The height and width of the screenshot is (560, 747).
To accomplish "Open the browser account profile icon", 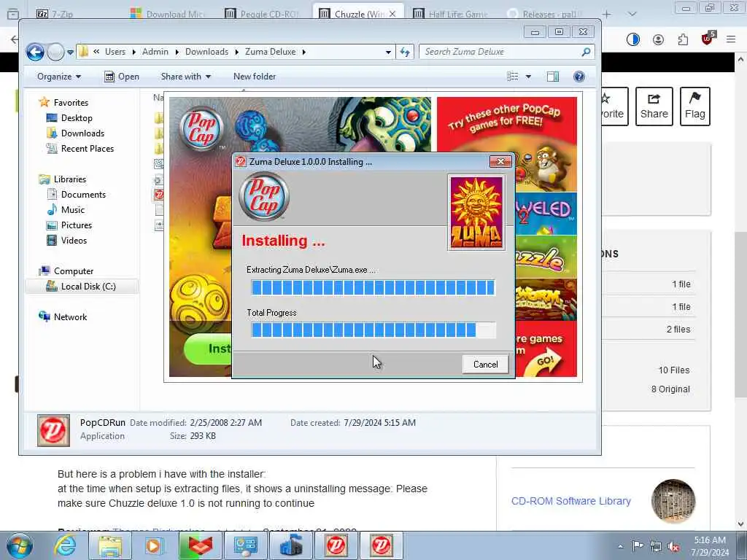I will pyautogui.click(x=658, y=39).
